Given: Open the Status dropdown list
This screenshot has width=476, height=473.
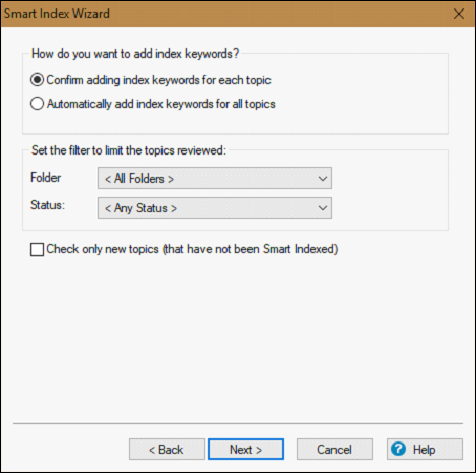Looking at the screenshot, I should pyautogui.click(x=215, y=208).
